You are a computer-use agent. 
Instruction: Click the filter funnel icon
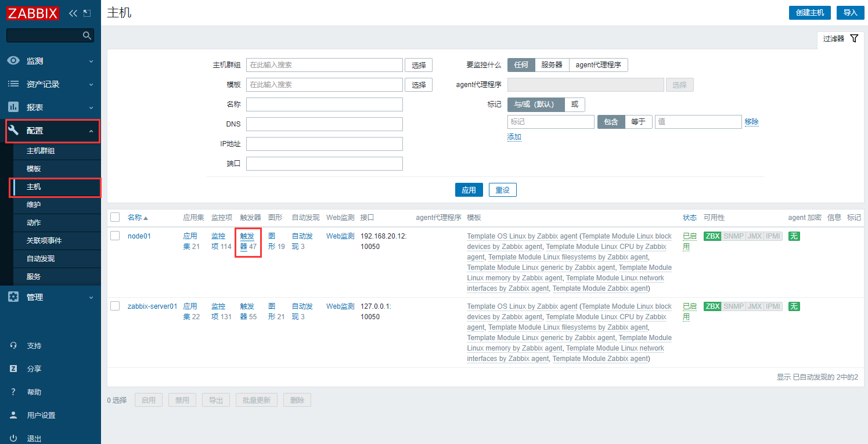point(854,38)
